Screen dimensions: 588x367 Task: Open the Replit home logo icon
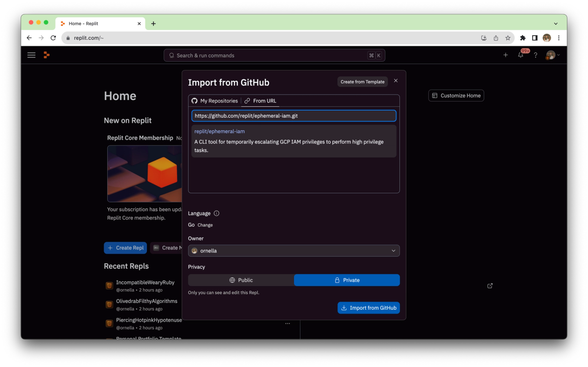[x=47, y=55]
